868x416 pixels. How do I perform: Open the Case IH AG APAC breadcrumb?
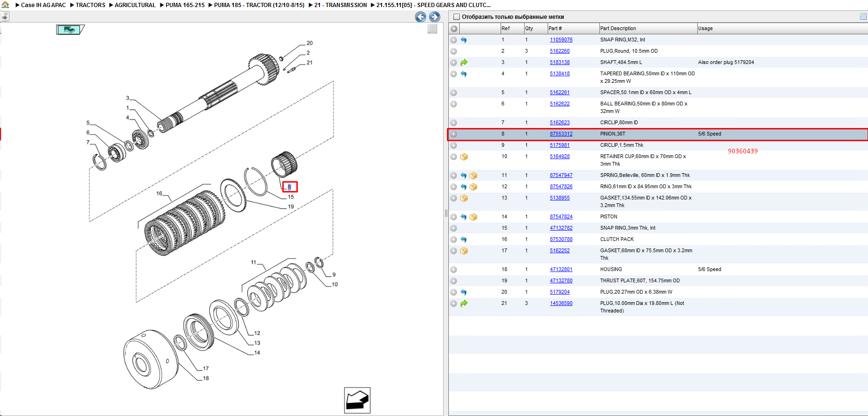(x=43, y=5)
